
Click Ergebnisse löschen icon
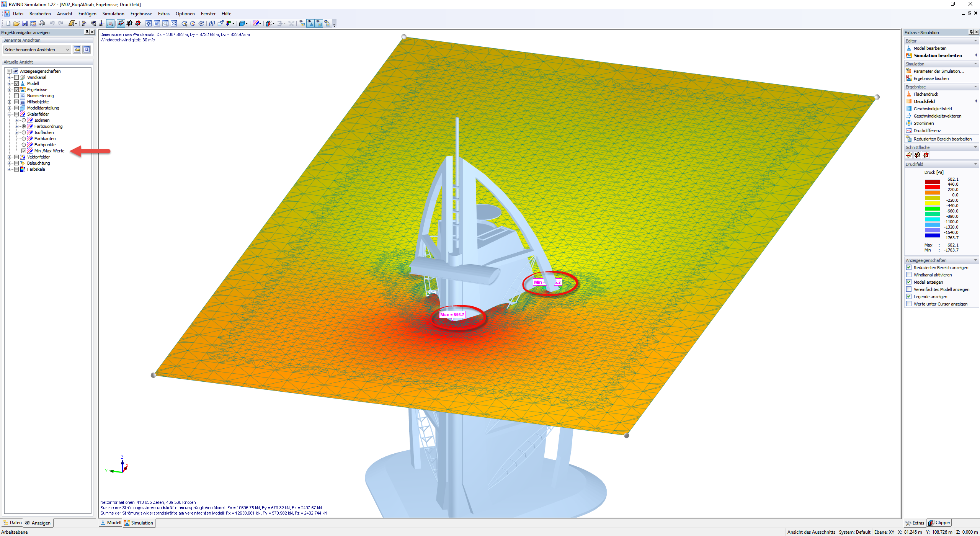pyautogui.click(x=909, y=78)
